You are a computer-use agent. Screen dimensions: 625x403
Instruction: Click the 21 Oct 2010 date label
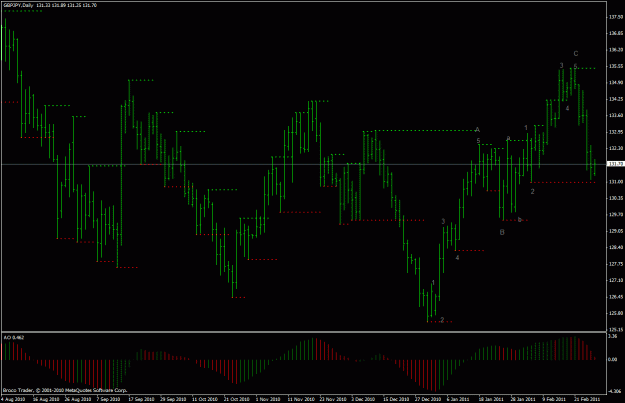(237, 399)
